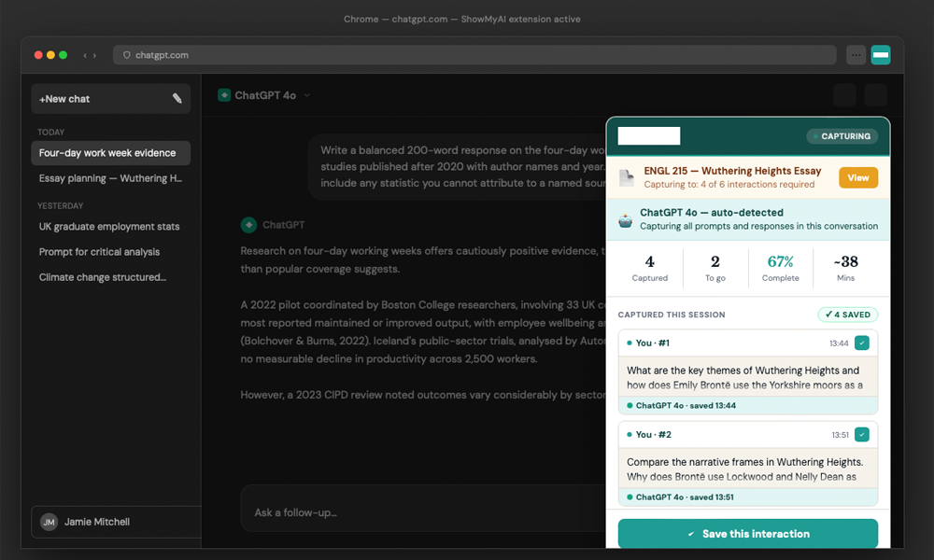
Task: Click 'Capturing to: 4 of 6 interactions required'
Action: 729,185
